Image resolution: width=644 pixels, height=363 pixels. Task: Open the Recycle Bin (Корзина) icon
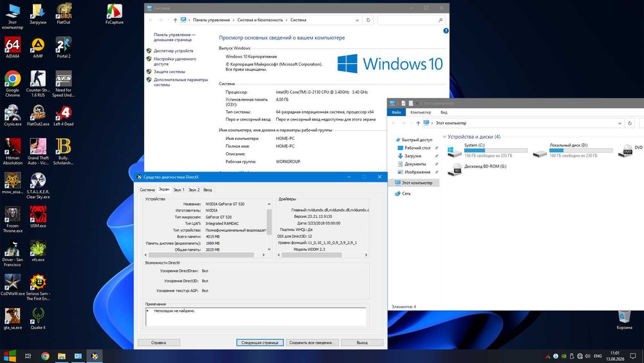(x=624, y=320)
